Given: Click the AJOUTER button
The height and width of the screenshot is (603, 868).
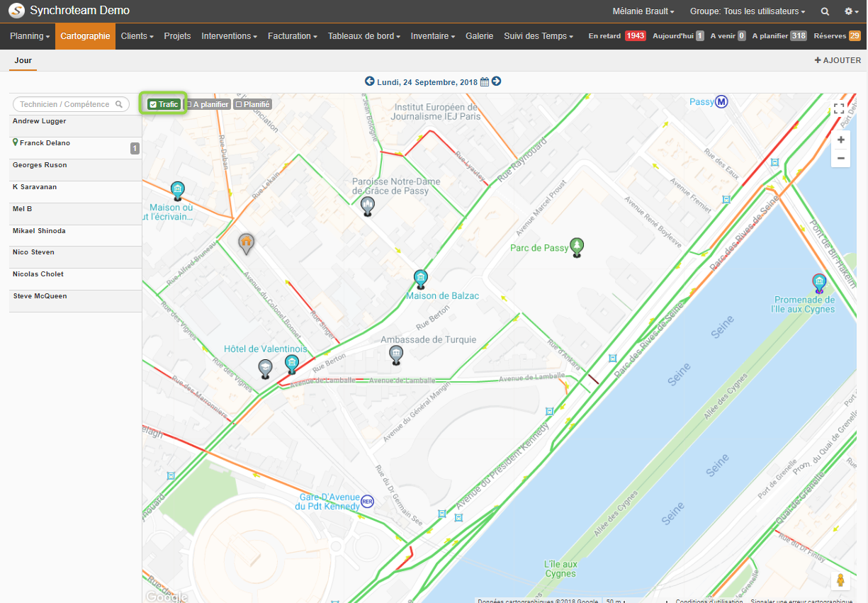Looking at the screenshot, I should [838, 60].
